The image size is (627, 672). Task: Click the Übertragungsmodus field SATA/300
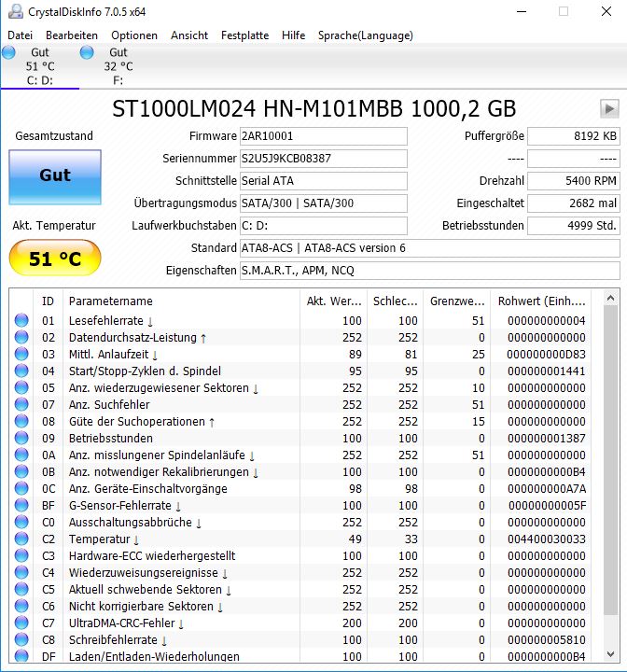(x=324, y=203)
